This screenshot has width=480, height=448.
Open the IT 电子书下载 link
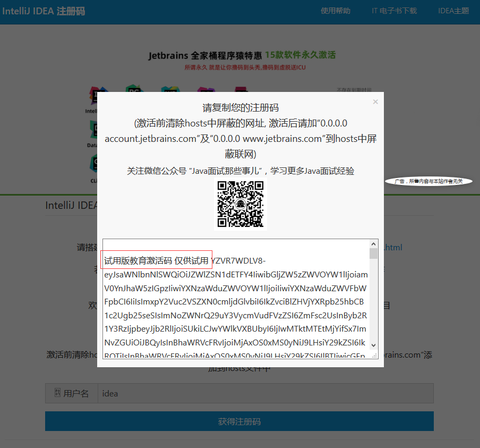pyautogui.click(x=395, y=11)
